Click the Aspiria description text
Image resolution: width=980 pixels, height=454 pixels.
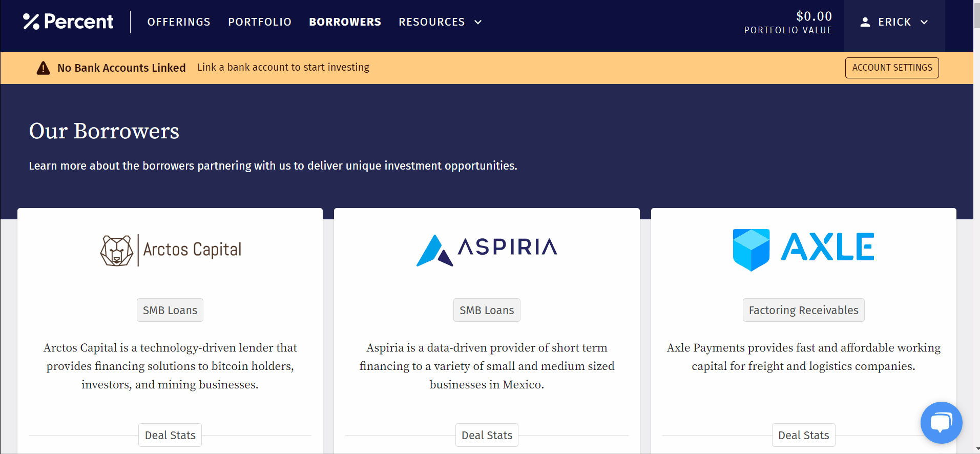[x=487, y=366]
